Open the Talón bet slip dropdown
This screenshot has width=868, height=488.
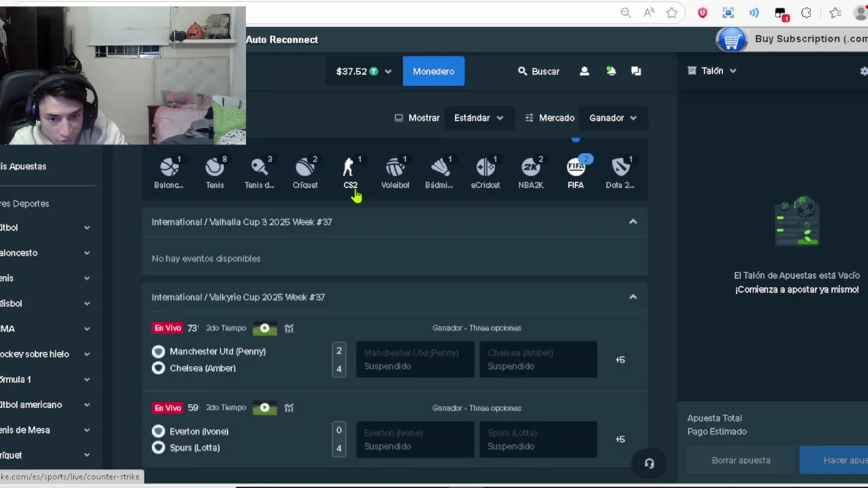(711, 70)
